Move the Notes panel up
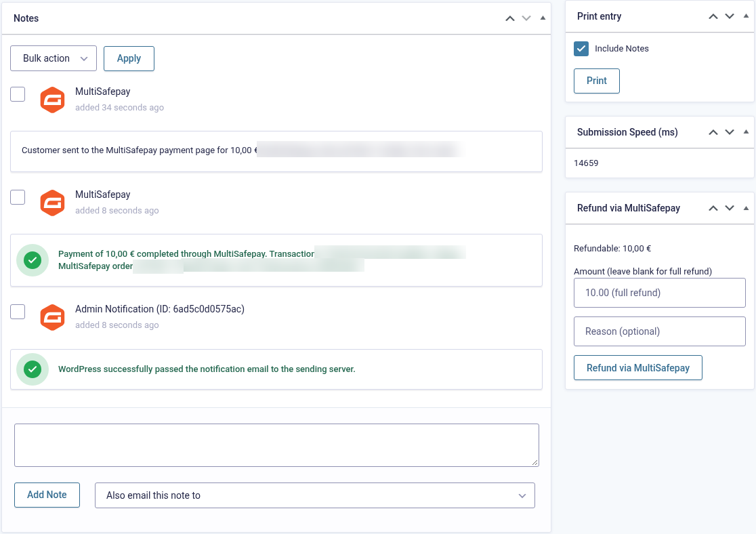This screenshot has width=756, height=534. [509, 18]
